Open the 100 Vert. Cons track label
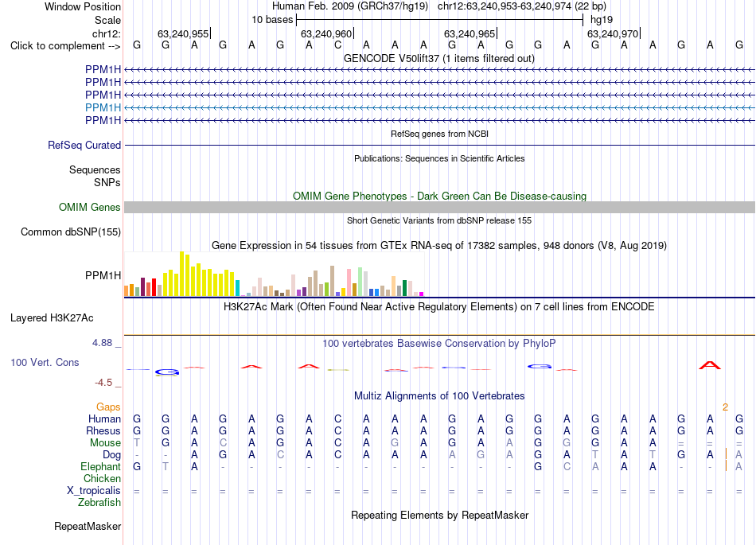 tap(45, 362)
